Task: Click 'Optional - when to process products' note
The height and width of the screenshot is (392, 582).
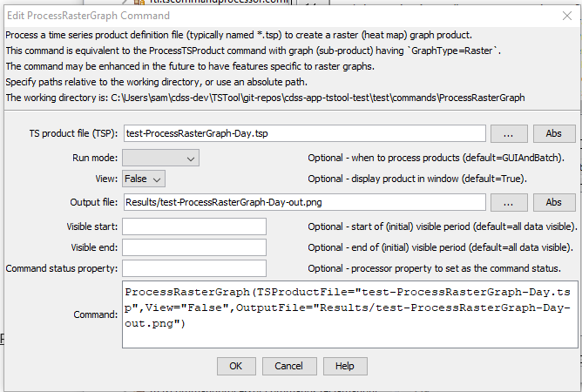Action: [x=436, y=159]
